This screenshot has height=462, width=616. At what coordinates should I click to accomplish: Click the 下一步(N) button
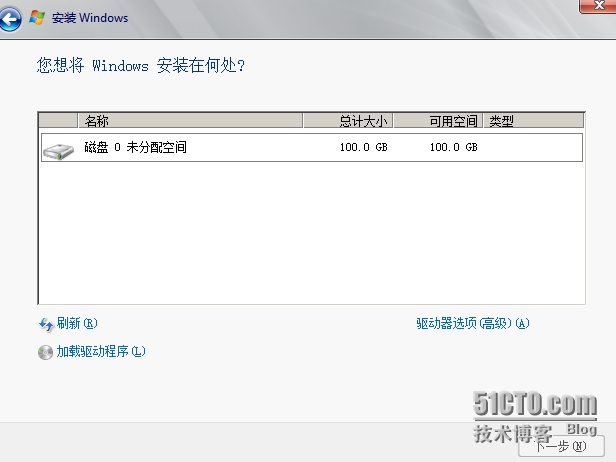point(561,446)
